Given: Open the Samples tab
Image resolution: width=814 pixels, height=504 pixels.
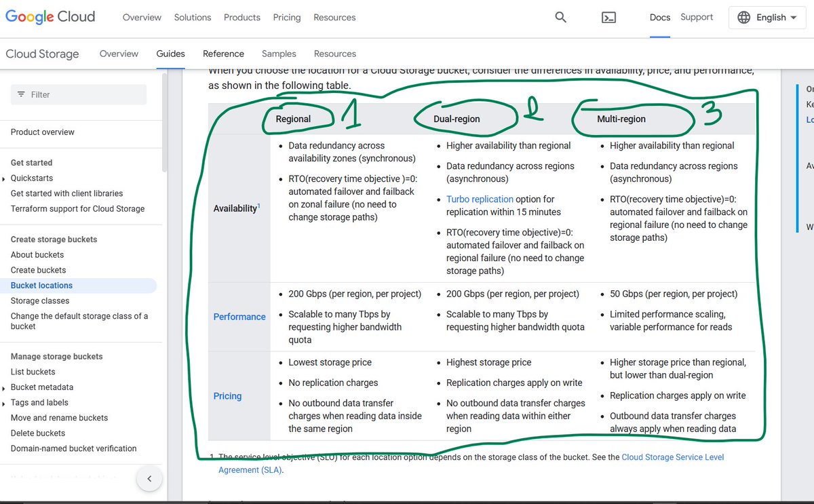Looking at the screenshot, I should [x=279, y=54].
